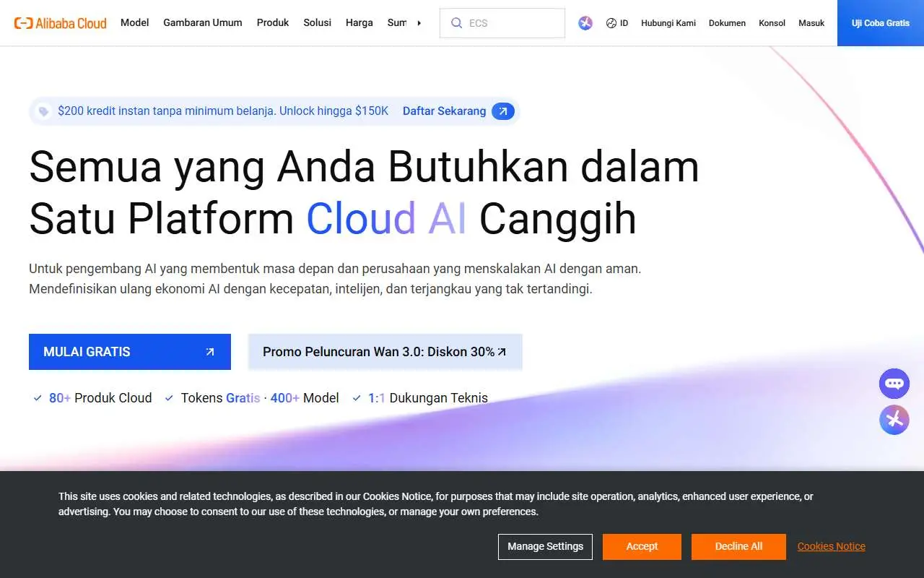Click the Hubungi Kami link
Screen dimensions: 924x578
click(668, 23)
